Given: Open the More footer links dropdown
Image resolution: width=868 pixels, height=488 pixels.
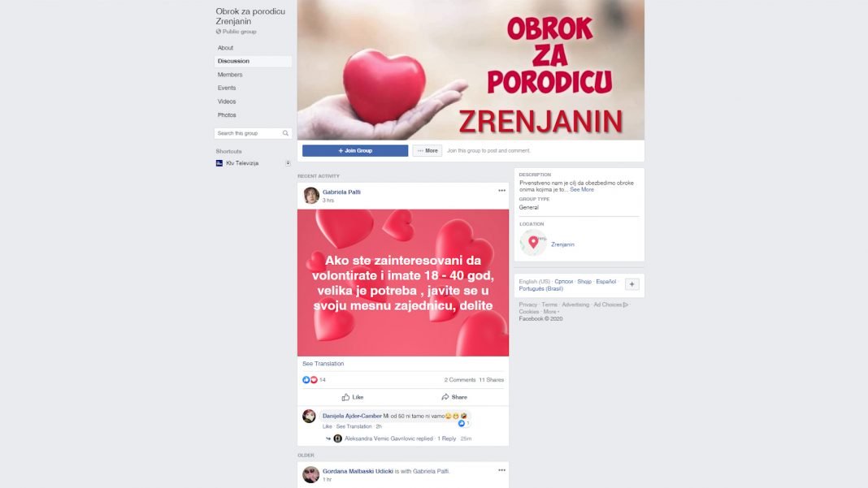Looking at the screenshot, I should (551, 312).
